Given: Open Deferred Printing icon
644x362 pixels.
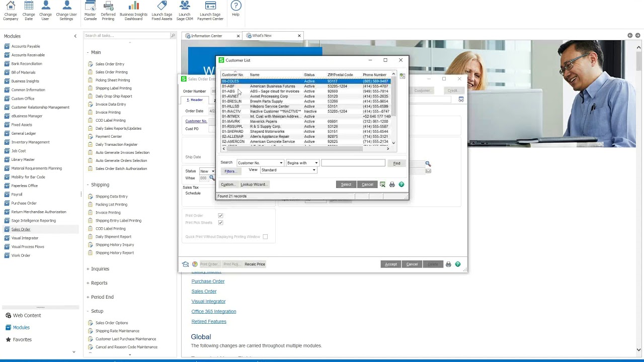Looking at the screenshot, I should [x=108, y=11].
